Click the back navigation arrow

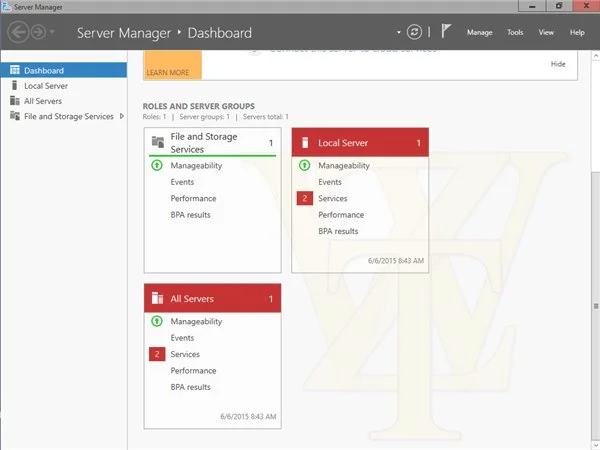pyautogui.click(x=18, y=32)
